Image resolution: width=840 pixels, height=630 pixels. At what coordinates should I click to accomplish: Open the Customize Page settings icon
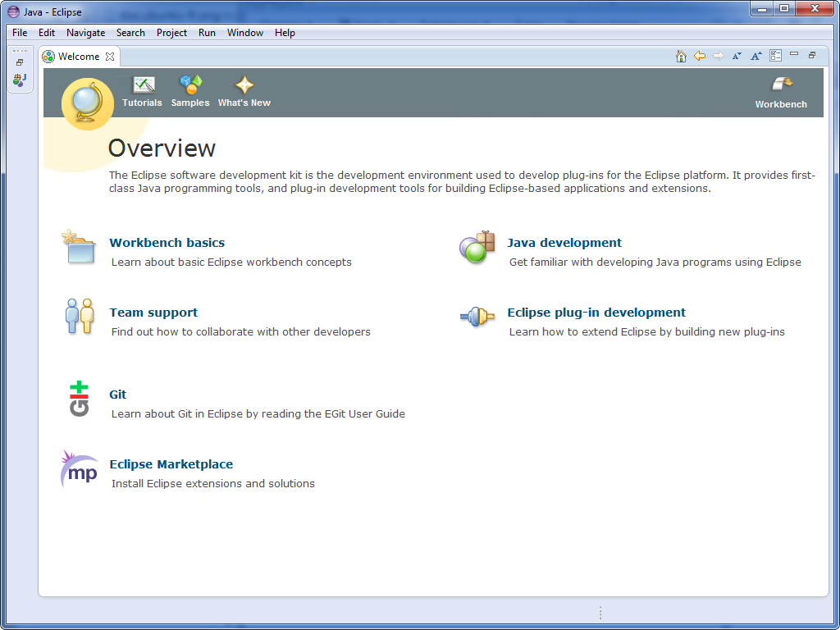point(775,55)
